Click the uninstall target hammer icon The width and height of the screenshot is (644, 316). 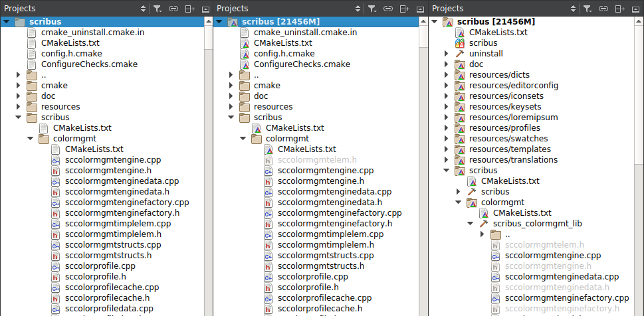[x=460, y=54]
